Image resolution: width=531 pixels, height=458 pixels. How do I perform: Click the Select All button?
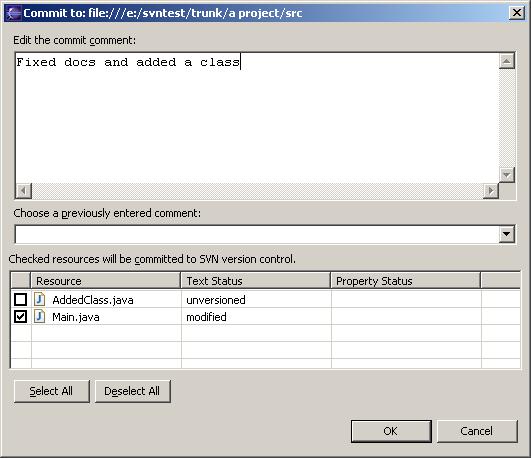click(51, 391)
